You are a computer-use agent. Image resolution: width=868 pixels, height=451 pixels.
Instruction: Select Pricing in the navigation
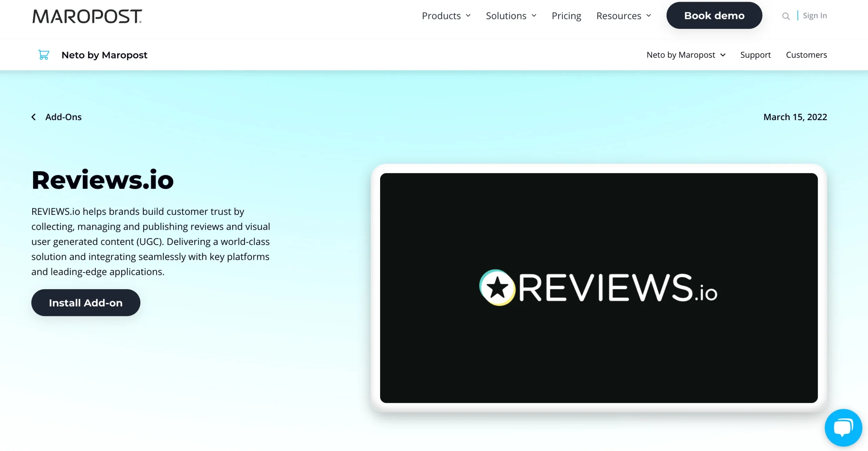coord(566,16)
